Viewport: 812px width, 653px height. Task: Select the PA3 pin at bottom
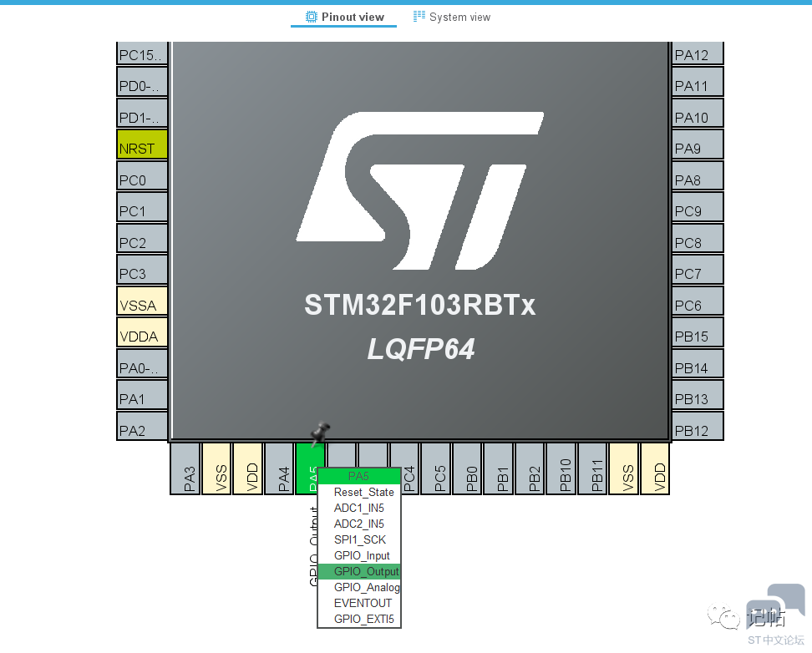[x=185, y=468]
